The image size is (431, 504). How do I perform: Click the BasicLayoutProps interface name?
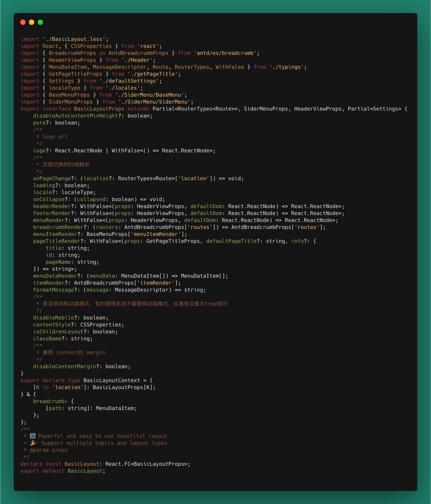tap(99, 109)
